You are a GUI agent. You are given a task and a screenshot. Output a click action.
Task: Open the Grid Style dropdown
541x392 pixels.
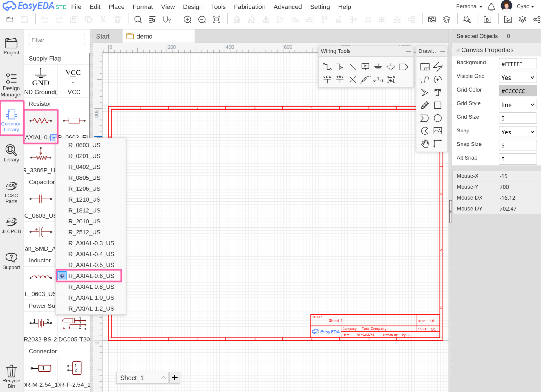click(x=518, y=105)
